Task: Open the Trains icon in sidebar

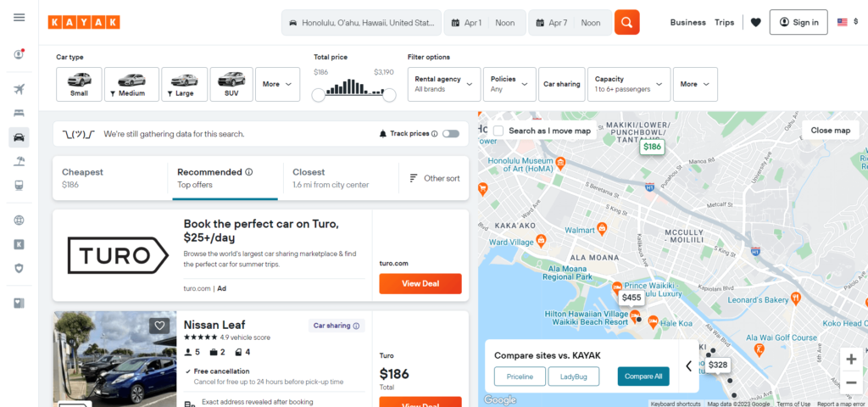Action: point(19,186)
